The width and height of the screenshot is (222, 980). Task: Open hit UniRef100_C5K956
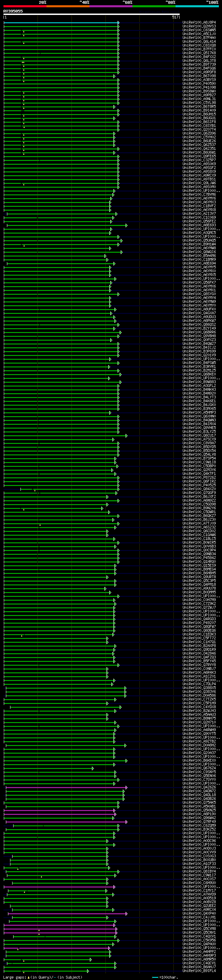199,940
